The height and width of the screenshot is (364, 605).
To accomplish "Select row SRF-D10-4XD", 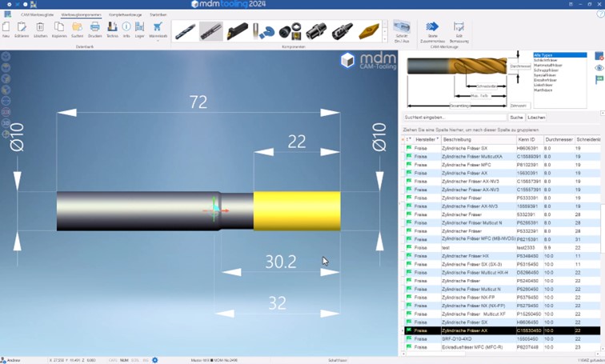I will pyautogui.click(x=503, y=339).
